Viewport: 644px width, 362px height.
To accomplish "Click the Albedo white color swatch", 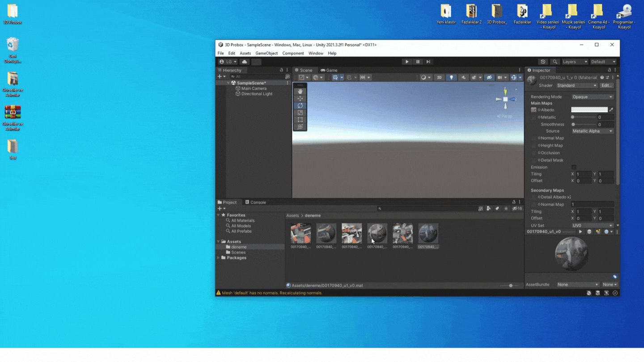I will pos(589,110).
